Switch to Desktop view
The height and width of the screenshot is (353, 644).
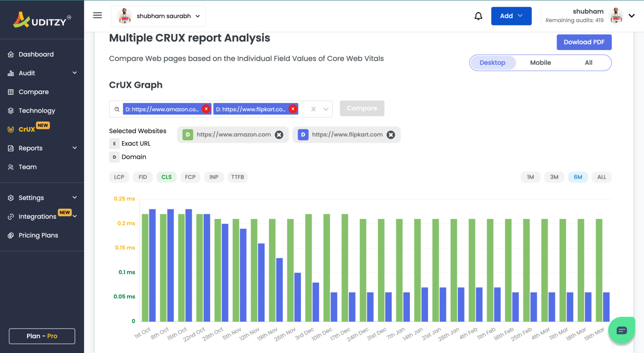(493, 63)
